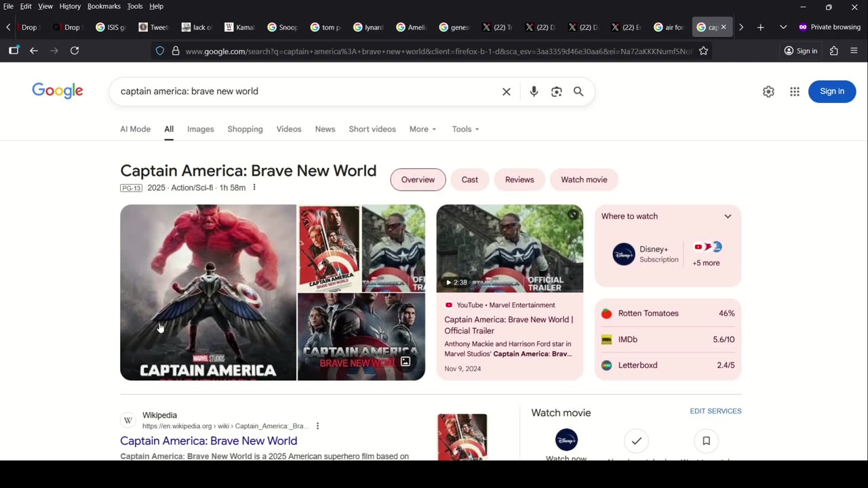Open the Letterboxd 2.4/5 rating
This screenshot has width=868, height=488.
[x=668, y=365]
